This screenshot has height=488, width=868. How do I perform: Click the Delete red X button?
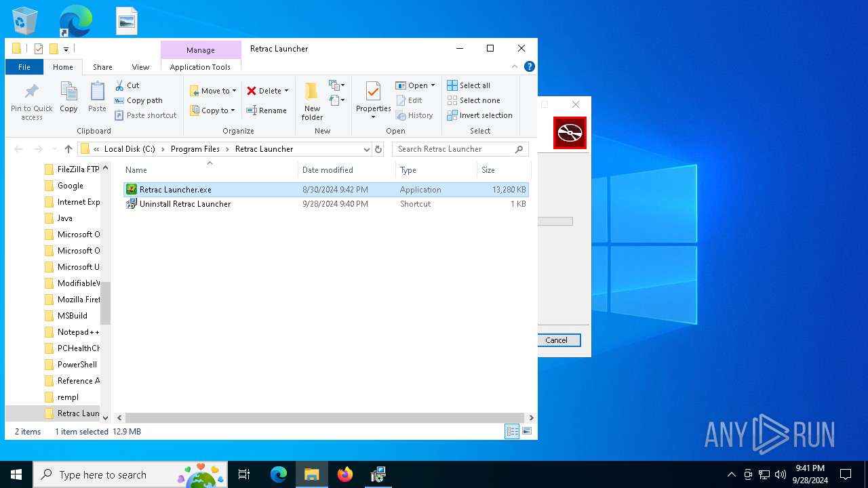point(264,91)
